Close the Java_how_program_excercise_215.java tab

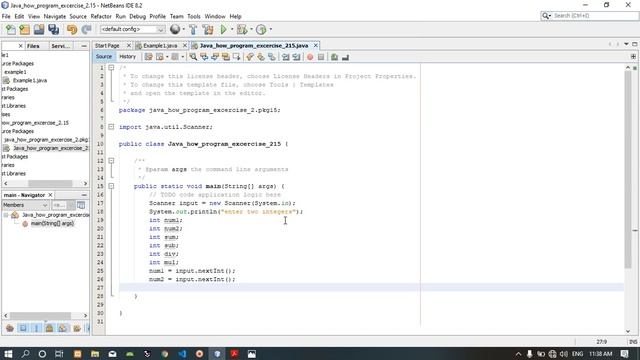[x=316, y=46]
